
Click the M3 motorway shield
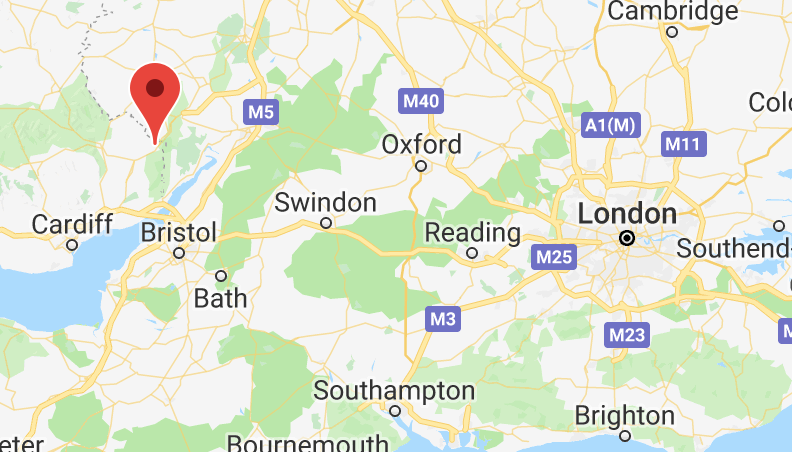click(443, 319)
